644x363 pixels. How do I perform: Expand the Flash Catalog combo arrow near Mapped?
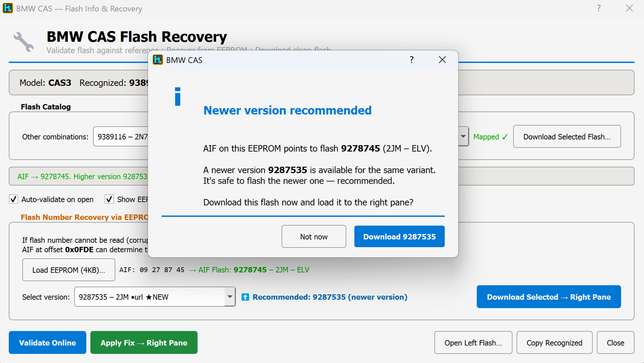click(x=463, y=137)
